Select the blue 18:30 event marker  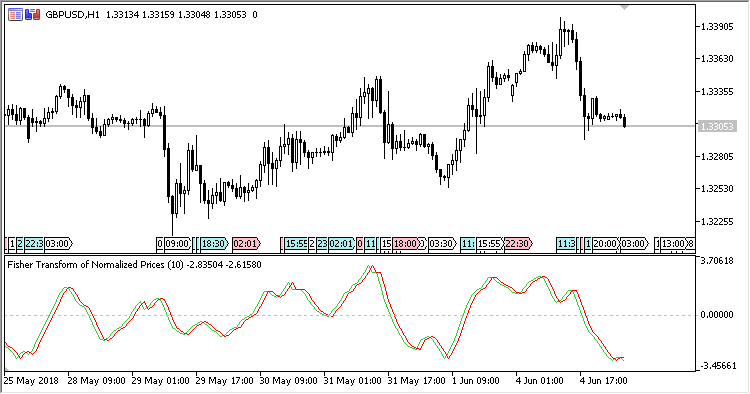[214, 244]
